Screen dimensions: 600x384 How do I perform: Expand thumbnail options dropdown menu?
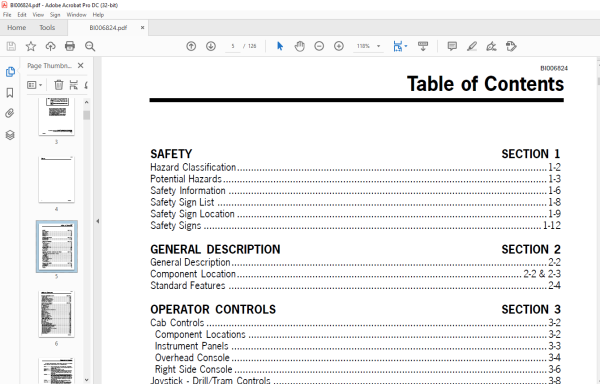(34, 85)
